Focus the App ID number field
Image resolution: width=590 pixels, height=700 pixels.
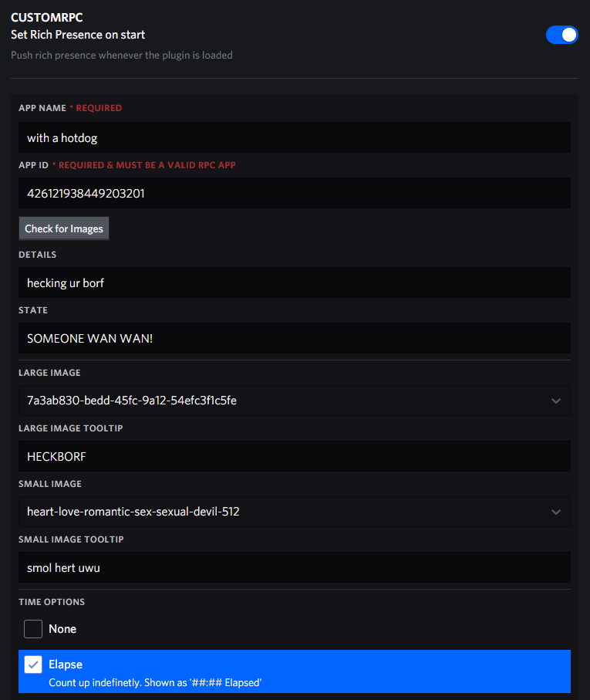click(295, 193)
